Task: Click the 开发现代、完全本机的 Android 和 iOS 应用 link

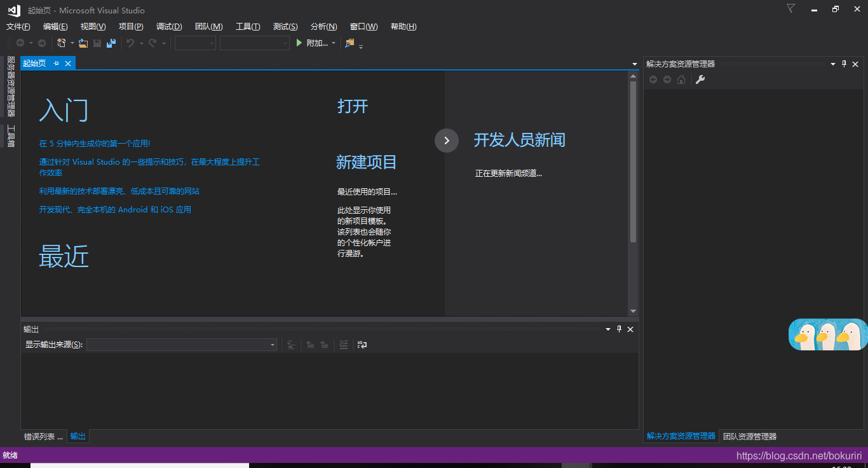Action: (115, 209)
